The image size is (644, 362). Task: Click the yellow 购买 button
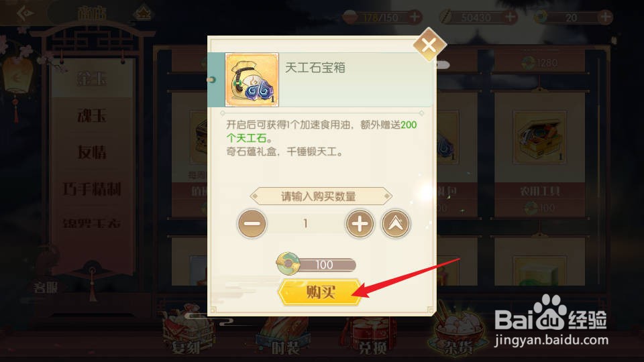pyautogui.click(x=320, y=292)
